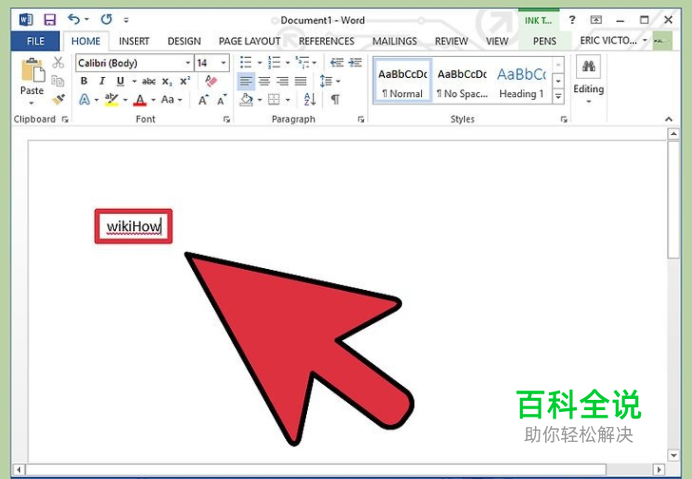This screenshot has width=692, height=479.
Task: Click the Redo/Repeat icon
Action: click(106, 19)
